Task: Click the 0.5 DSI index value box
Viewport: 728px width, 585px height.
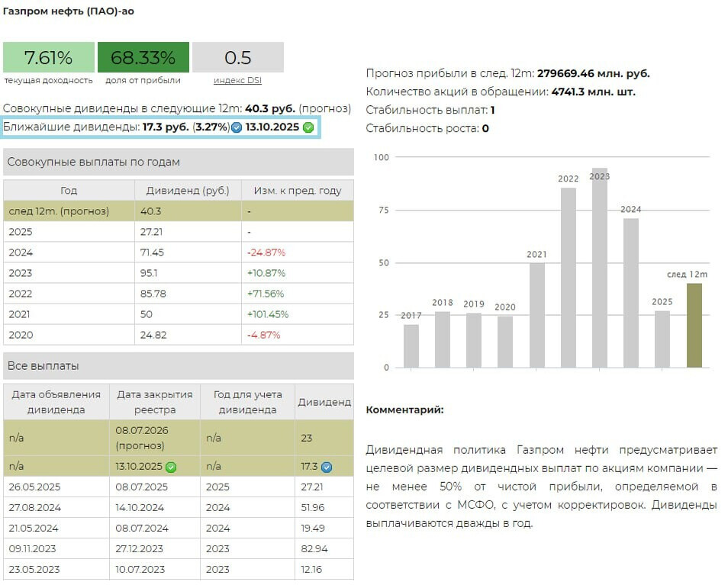Action: pos(237,58)
